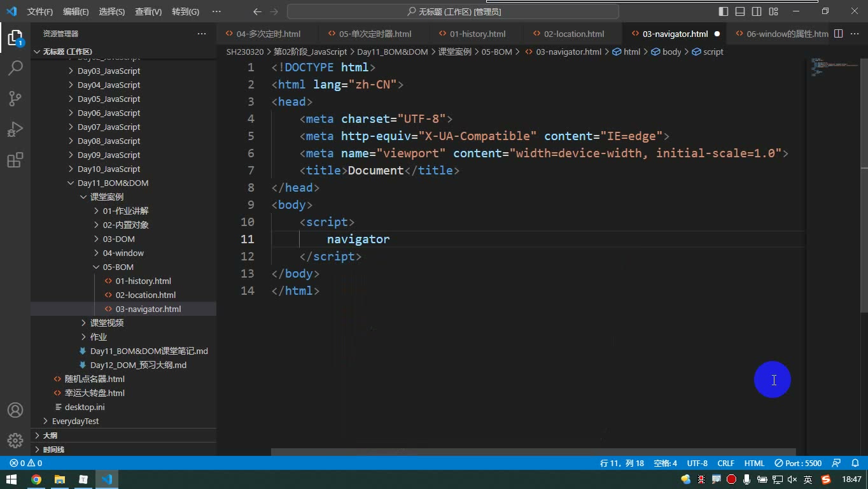Open the Accounts menu icon
Screen dimensions: 868x489
[15, 410]
